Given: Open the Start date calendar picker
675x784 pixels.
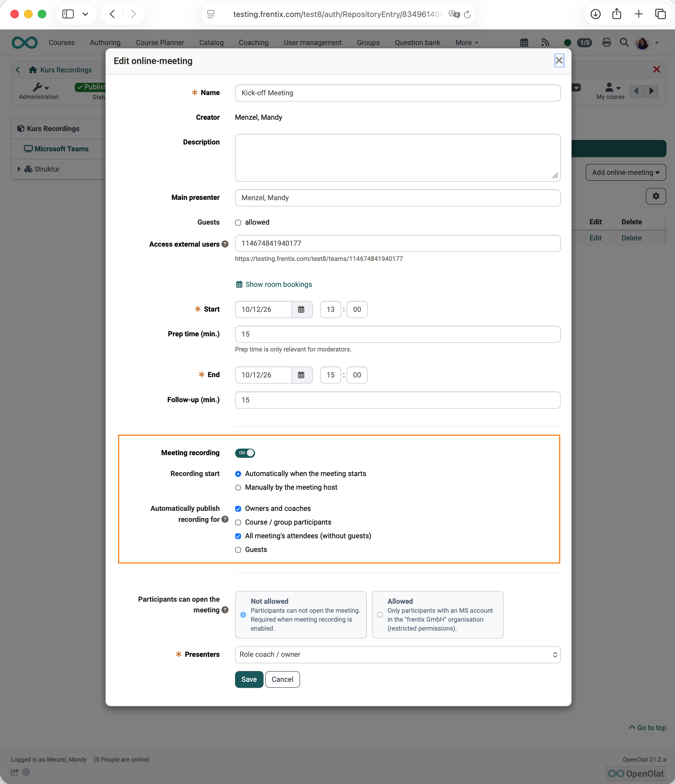Looking at the screenshot, I should click(301, 309).
